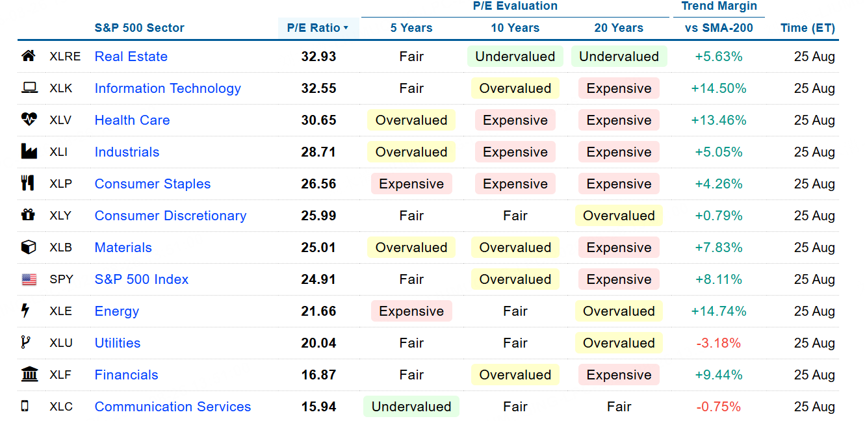This screenshot has width=865, height=421.
Task: Click the gift icon beside XLY
Action: tap(28, 215)
